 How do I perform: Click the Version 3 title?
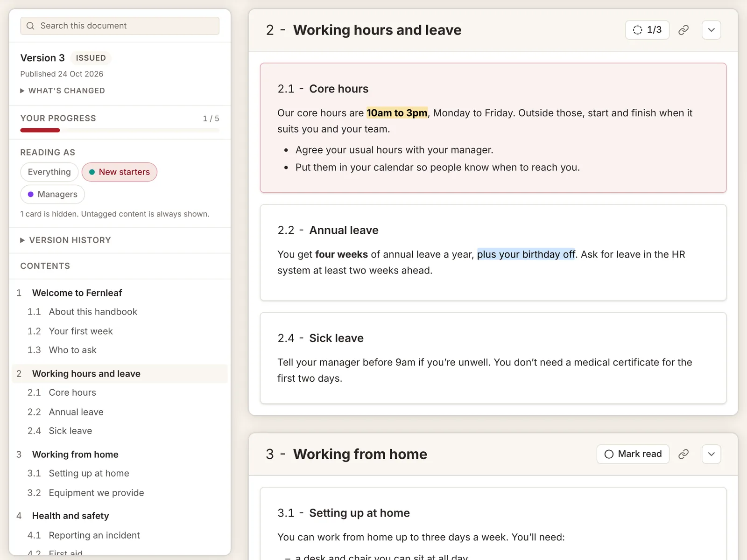coord(42,58)
